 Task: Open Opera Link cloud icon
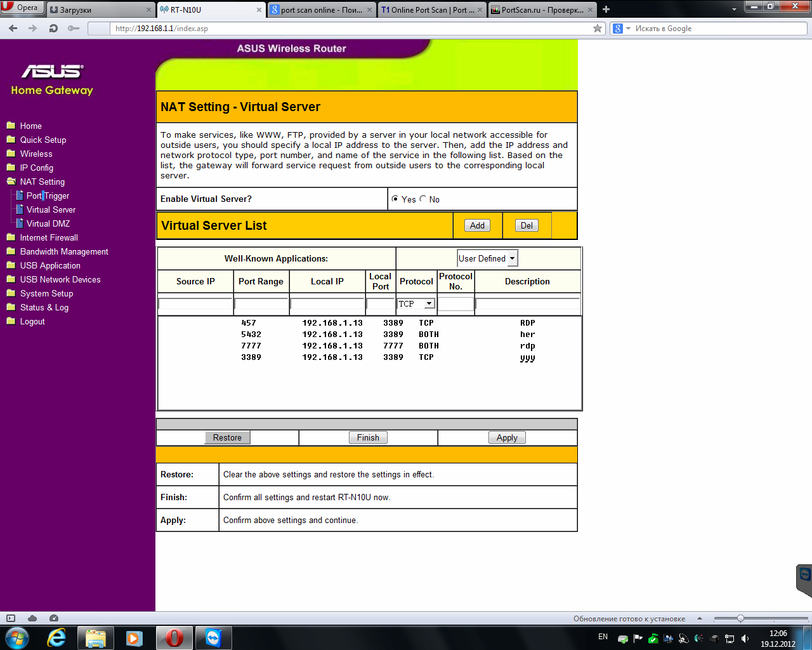tap(32, 618)
